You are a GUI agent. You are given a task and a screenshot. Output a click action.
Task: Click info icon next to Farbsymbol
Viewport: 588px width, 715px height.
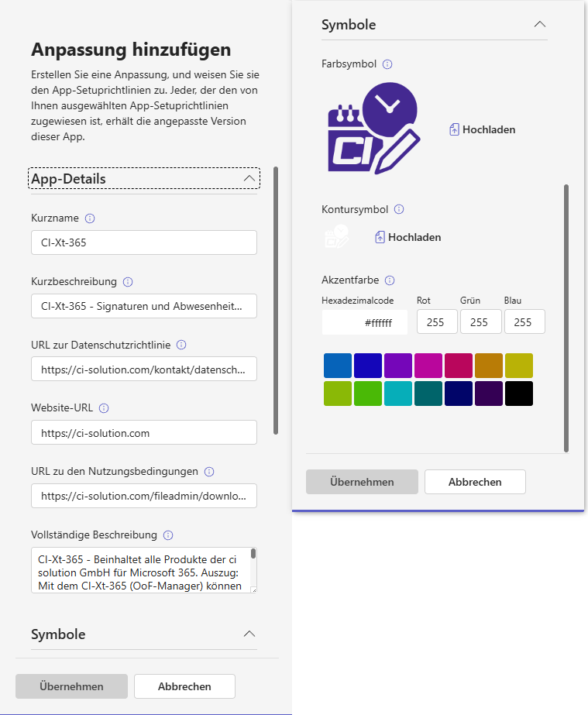(387, 64)
